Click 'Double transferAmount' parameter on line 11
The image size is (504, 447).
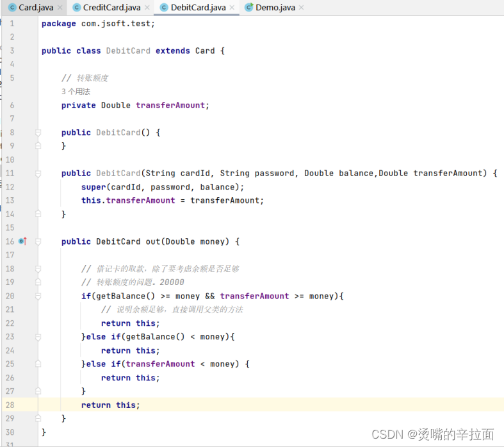pyautogui.click(x=431, y=174)
